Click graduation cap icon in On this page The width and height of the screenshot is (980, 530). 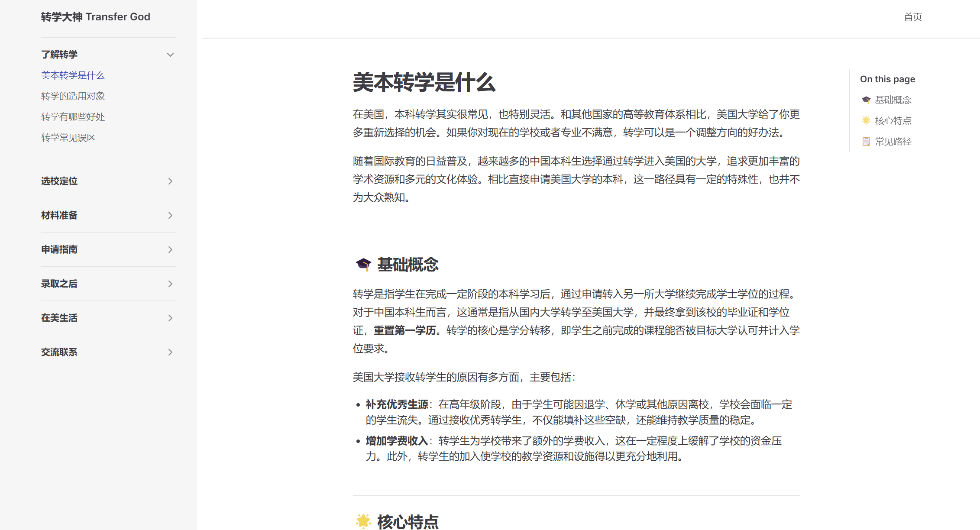[x=866, y=100]
